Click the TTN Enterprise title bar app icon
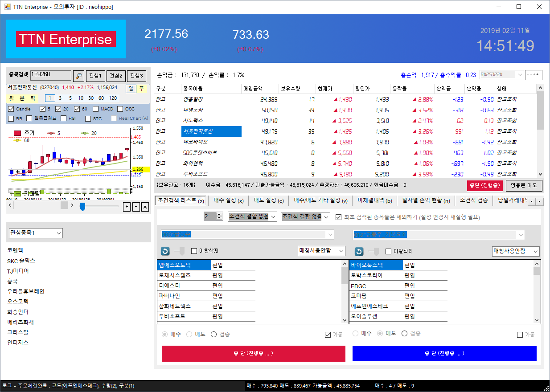This screenshot has height=392, width=550. point(8,7)
